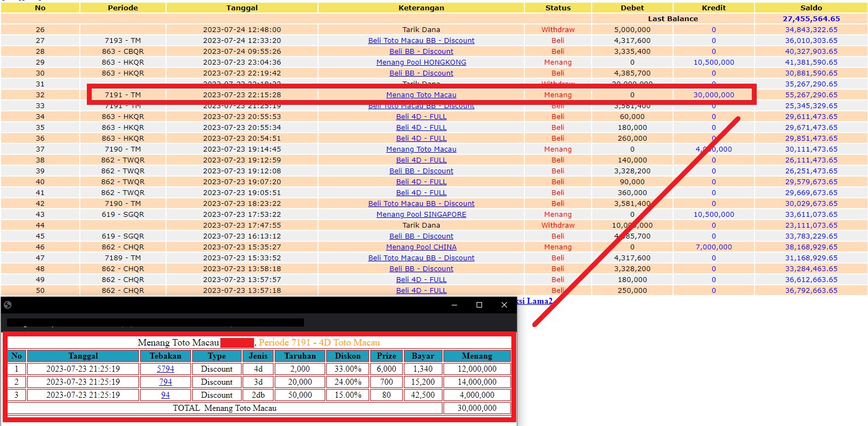Open Menang Toto Macau link in row 32

[421, 95]
